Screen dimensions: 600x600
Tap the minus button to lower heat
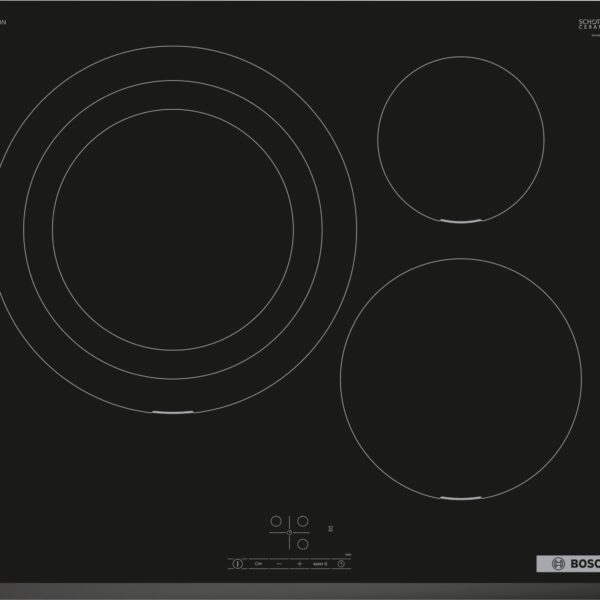(279, 563)
